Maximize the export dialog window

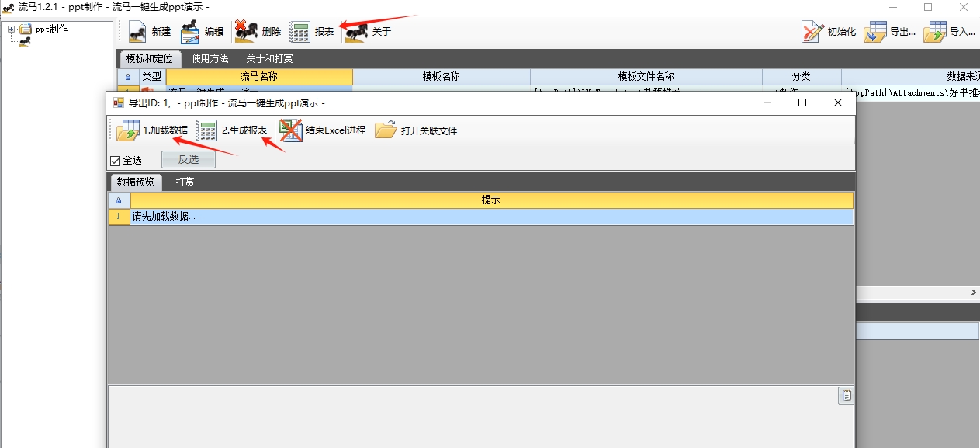[x=802, y=102]
